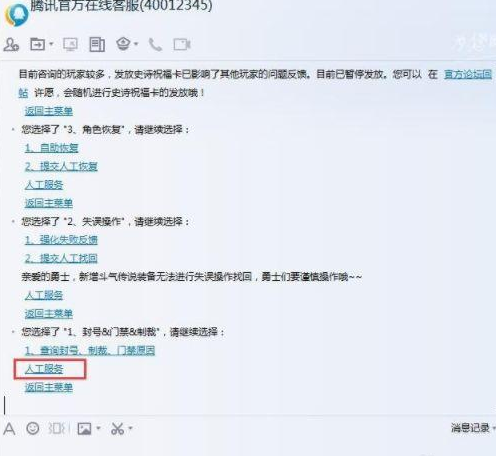Click the send image picture icon
The height and width of the screenshot is (456, 496).
pos(84,429)
